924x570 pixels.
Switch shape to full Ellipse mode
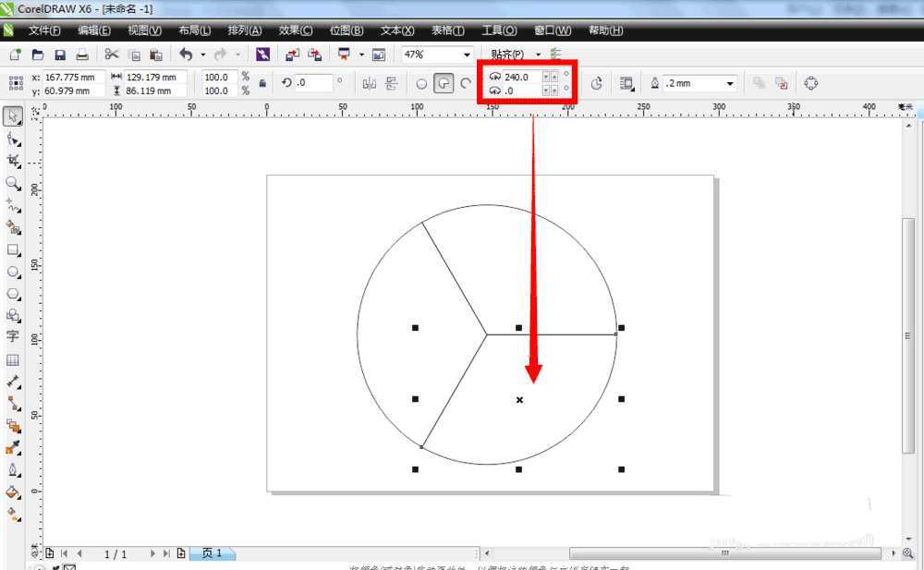click(x=421, y=83)
